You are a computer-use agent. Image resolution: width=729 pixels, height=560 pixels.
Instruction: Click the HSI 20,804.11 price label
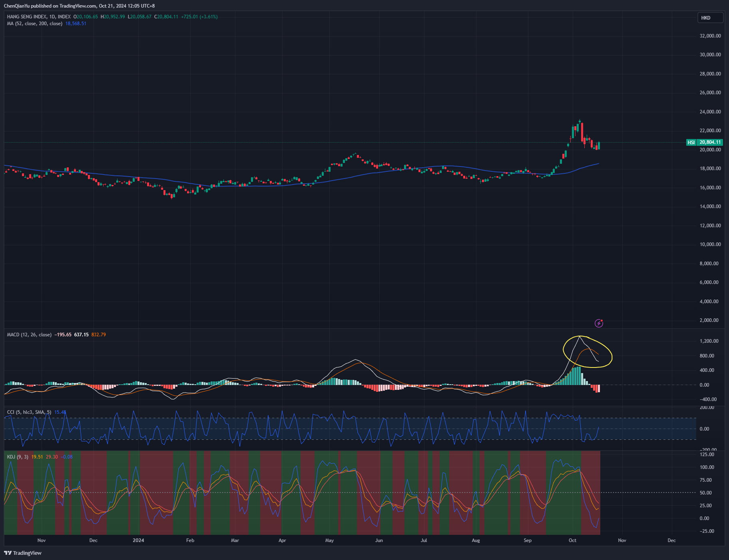point(705,142)
